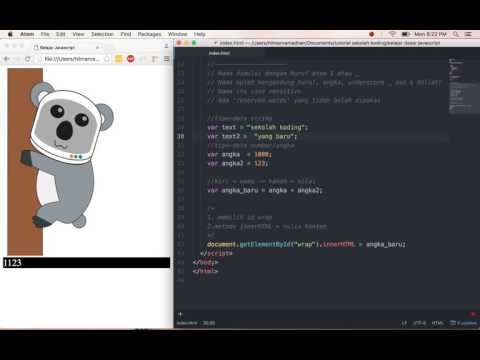Click the 1123 output text in browser
Viewport: 480px width, 360px height.
coord(12,263)
